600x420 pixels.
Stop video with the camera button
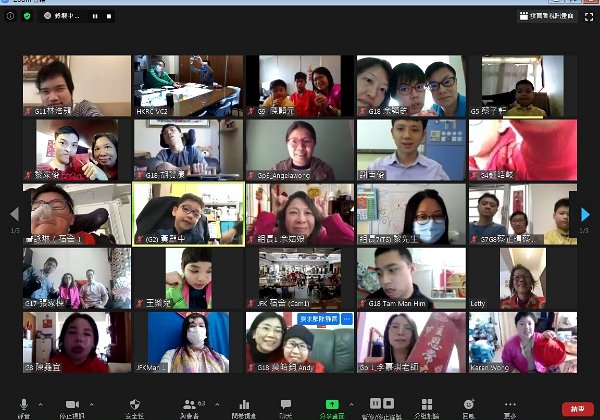point(72,408)
